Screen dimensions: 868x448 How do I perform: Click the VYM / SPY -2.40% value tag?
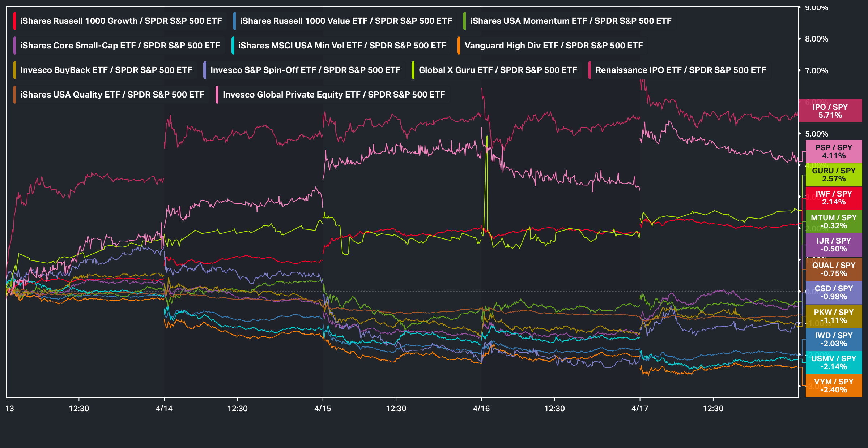[x=834, y=386]
